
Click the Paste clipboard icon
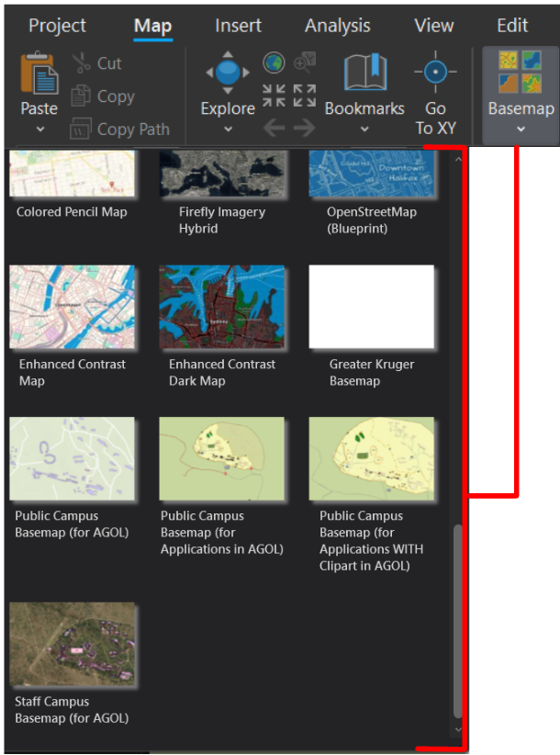pyautogui.click(x=39, y=73)
